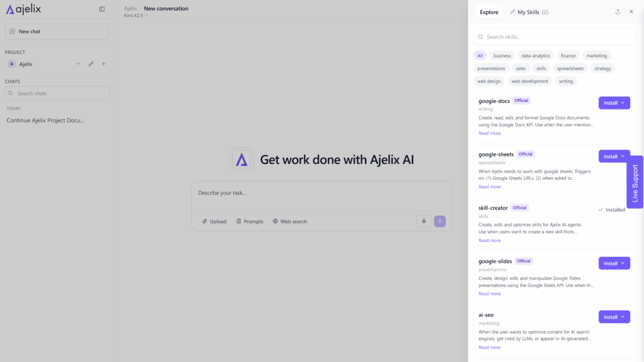Click the Ajelix breadcrumb link
This screenshot has width=644, height=362.
tap(130, 8)
